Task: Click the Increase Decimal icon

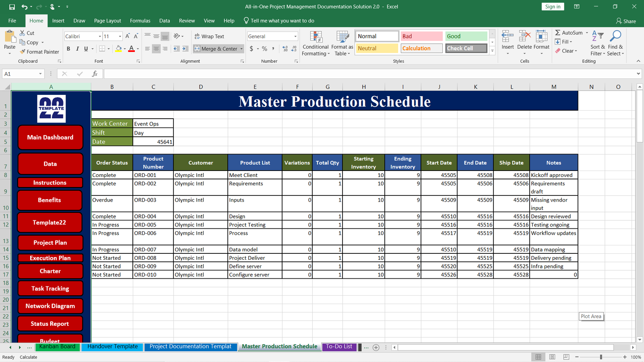Action: [285, 49]
